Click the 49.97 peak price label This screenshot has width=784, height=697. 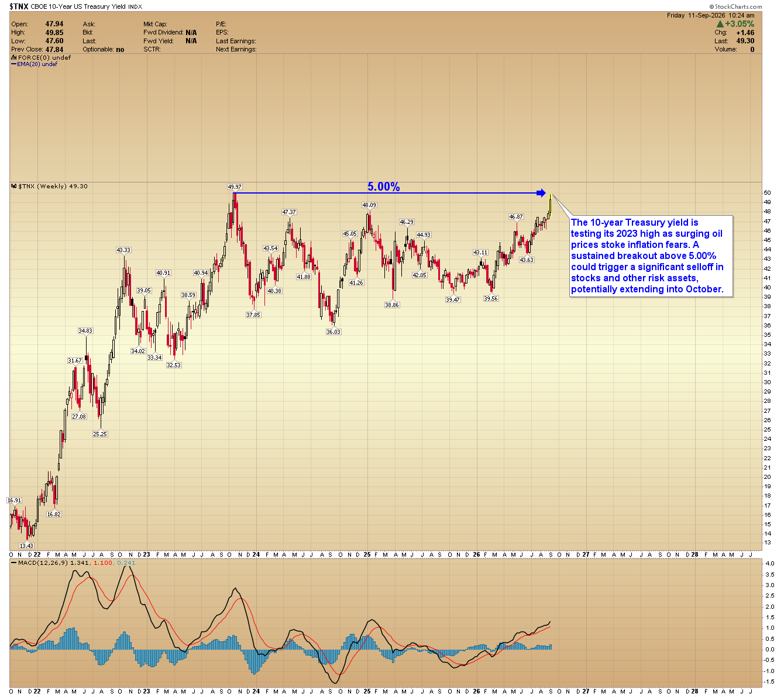(235, 187)
